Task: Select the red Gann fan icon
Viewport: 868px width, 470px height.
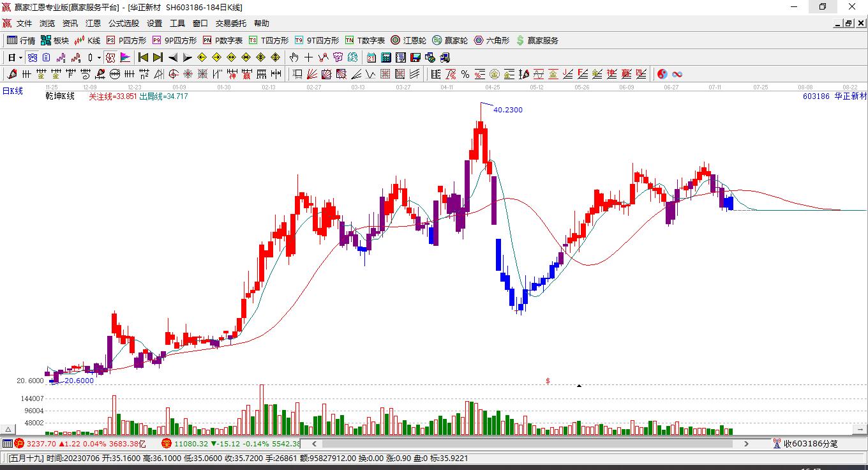Action: 312,74
